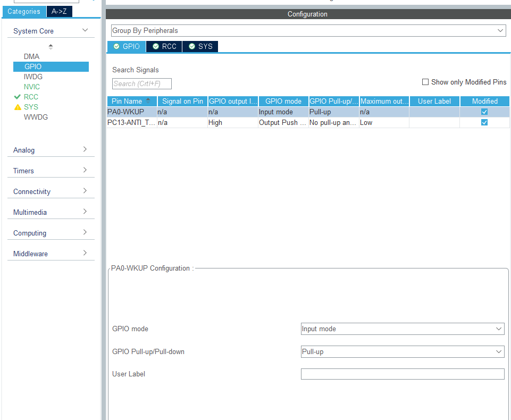Click the No pull-up cell for PC13
Image resolution: width=511 pixels, height=420 pixels.
(x=334, y=122)
